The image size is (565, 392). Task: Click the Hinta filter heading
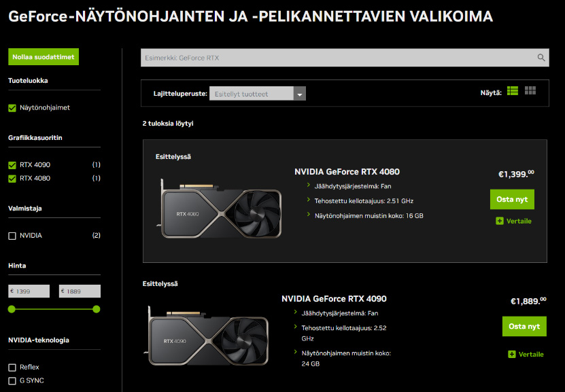17,266
